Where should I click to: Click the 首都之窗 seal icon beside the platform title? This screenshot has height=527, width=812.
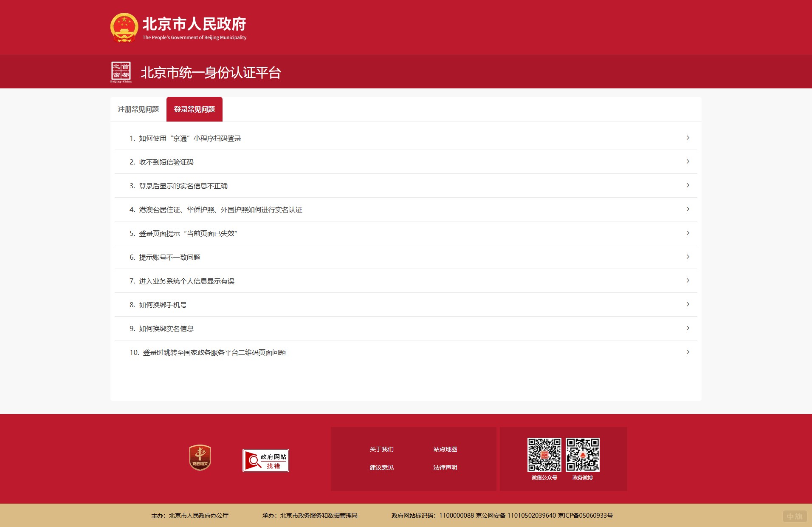[x=122, y=71]
